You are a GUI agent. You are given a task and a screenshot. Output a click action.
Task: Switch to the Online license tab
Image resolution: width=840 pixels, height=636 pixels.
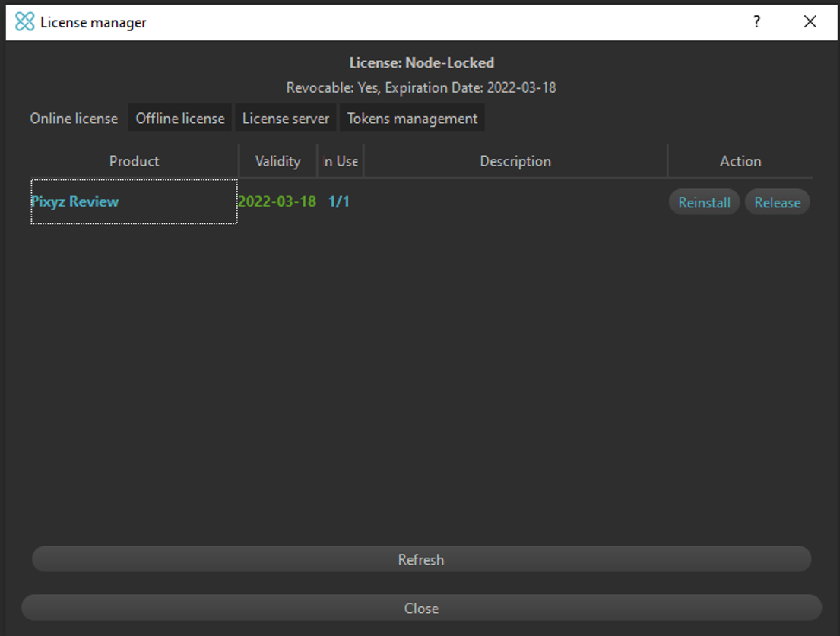(x=74, y=119)
